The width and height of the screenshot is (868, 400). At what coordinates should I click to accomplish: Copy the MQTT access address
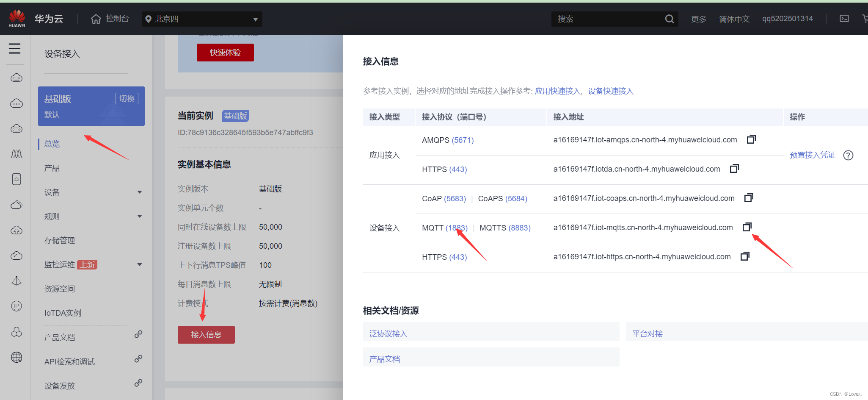[x=747, y=227]
